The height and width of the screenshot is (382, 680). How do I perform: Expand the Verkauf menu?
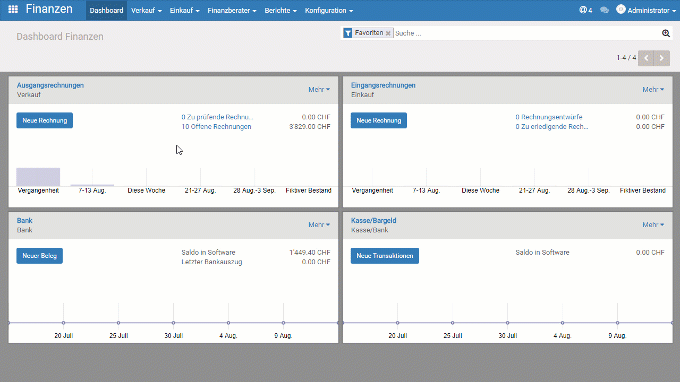click(x=146, y=10)
